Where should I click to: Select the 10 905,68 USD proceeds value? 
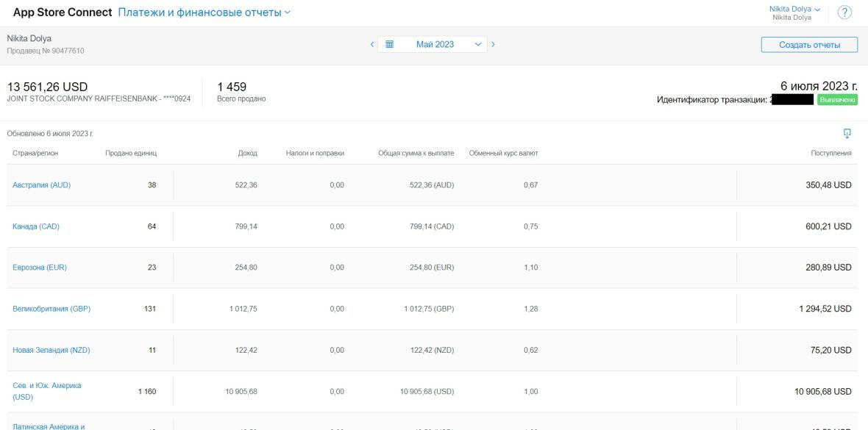click(x=823, y=391)
